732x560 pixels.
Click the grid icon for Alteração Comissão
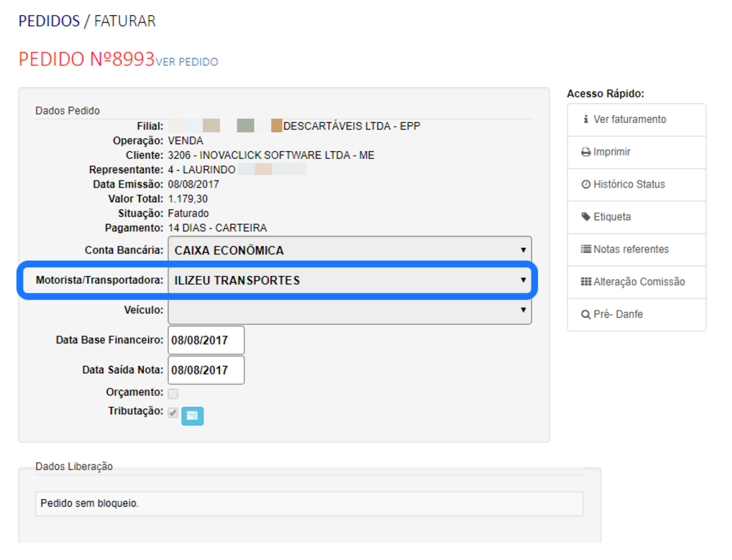point(586,282)
